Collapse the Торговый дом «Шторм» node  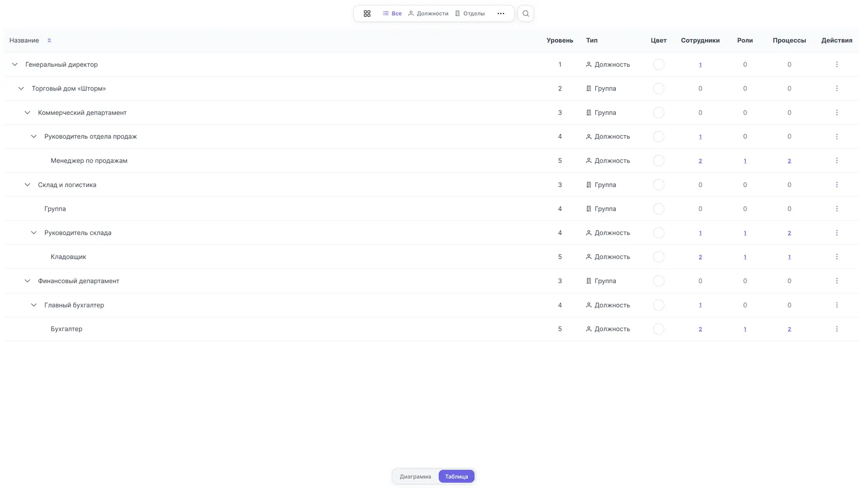tap(21, 88)
